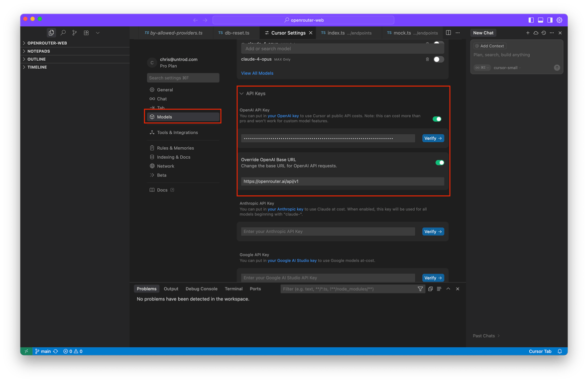This screenshot has width=588, height=382.
Task: Click the Anthropic API Key input field
Action: point(328,231)
